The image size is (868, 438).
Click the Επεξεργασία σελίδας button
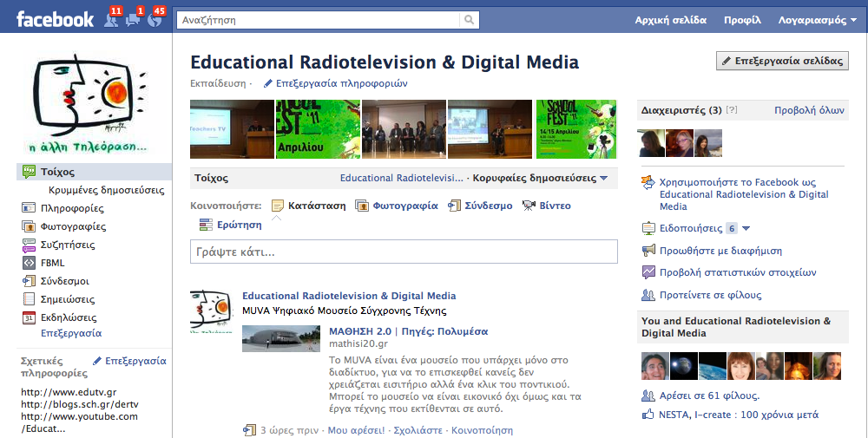[782, 61]
